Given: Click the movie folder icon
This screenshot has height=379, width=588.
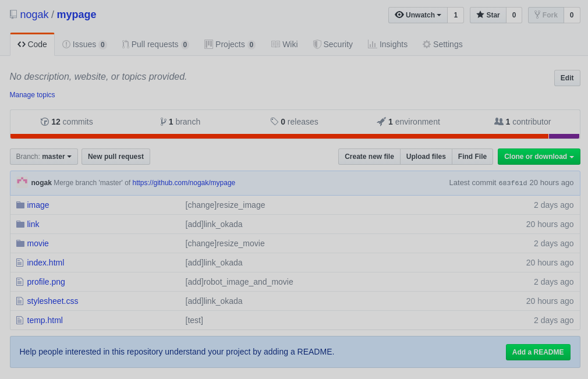Looking at the screenshot, I should click(x=20, y=244).
